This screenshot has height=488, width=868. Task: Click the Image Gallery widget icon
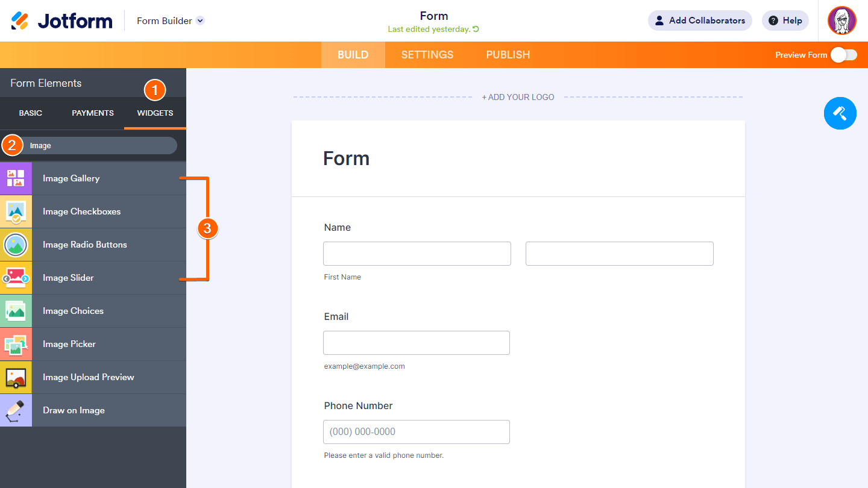click(16, 178)
